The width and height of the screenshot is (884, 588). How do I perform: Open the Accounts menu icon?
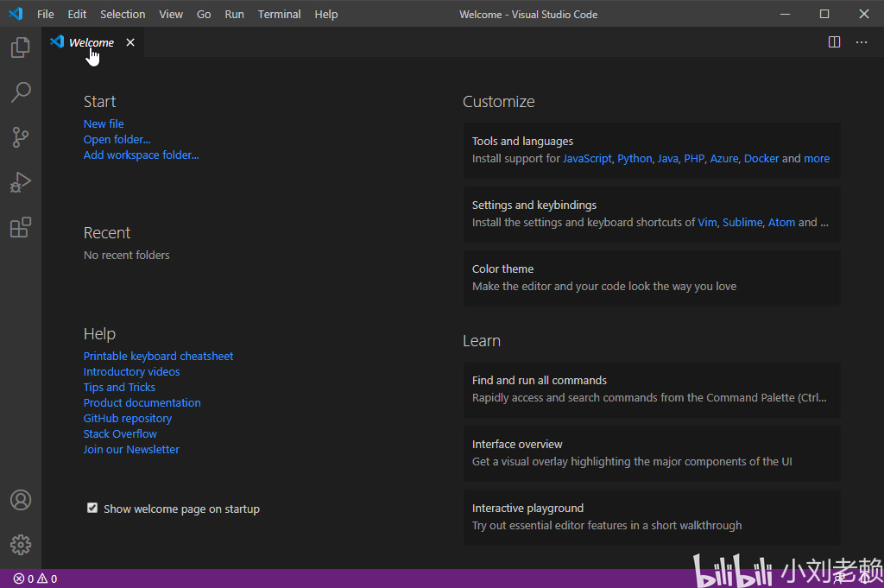click(21, 500)
